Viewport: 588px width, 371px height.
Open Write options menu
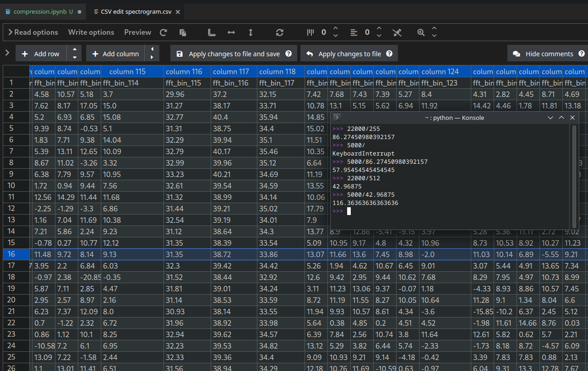pyautogui.click(x=91, y=32)
